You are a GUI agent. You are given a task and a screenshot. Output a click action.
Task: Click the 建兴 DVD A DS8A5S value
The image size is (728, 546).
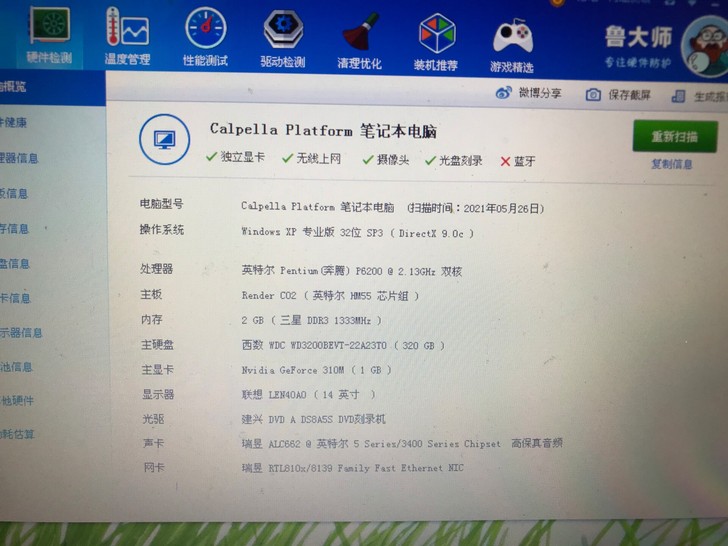(313, 419)
